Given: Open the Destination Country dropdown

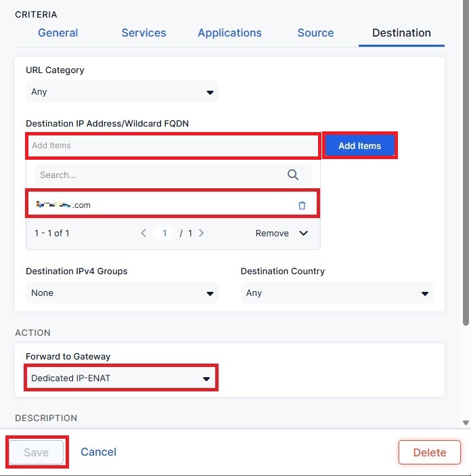Looking at the screenshot, I should pos(337,293).
